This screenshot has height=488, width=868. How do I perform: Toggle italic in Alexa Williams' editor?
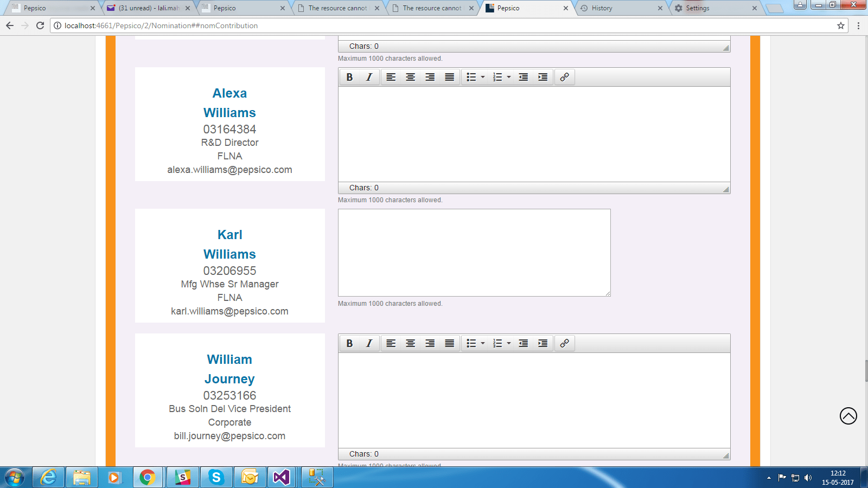369,77
